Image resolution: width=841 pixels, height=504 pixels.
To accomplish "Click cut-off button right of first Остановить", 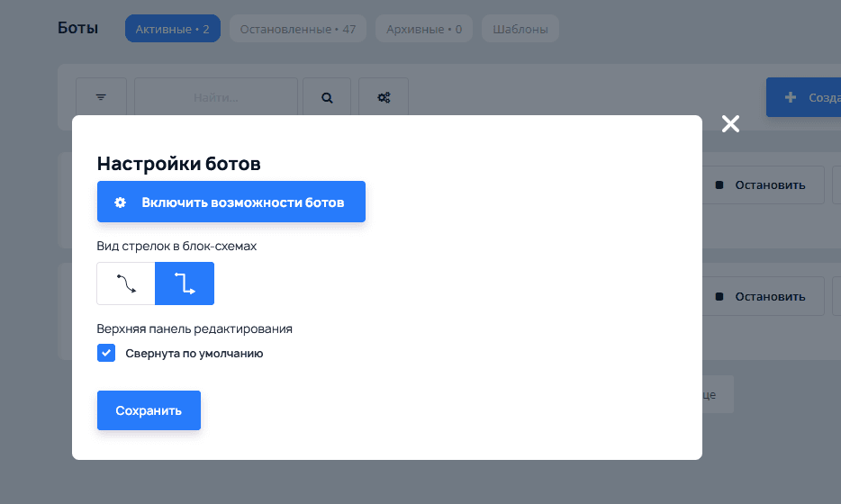I will [836, 184].
